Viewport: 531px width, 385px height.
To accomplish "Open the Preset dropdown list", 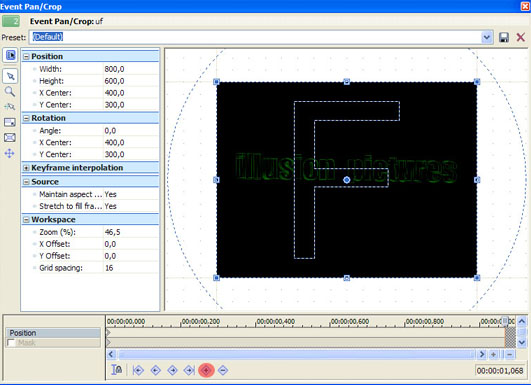I will (487, 37).
